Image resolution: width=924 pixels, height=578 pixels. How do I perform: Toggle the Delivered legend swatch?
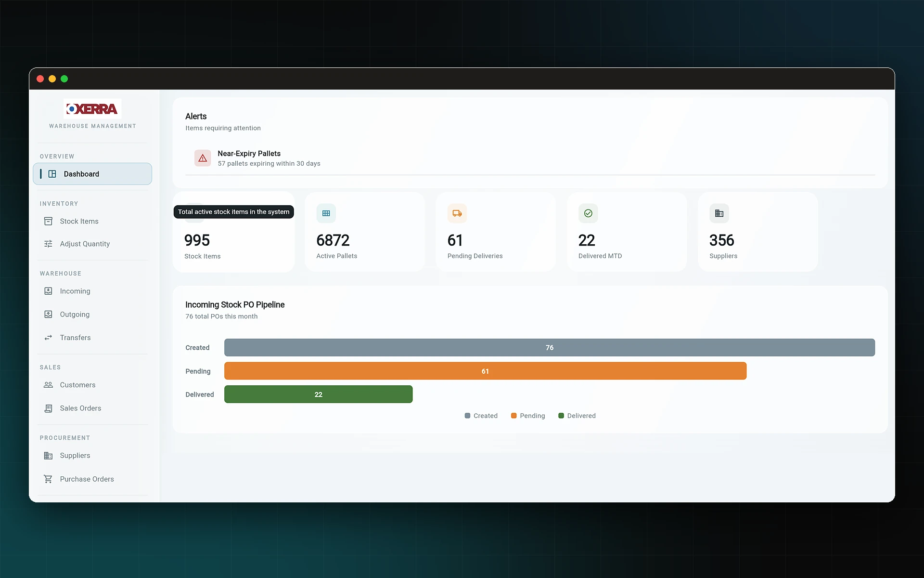[561, 416]
